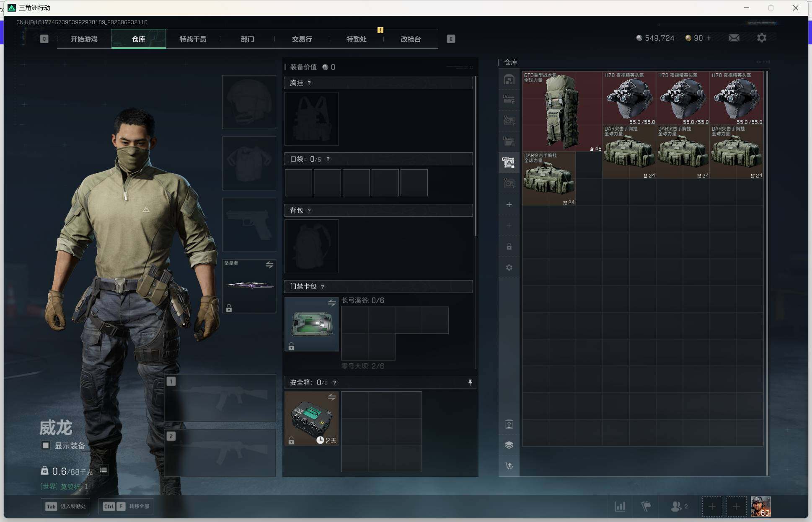
Task: Click the 零号大坝: 2/6 label
Action: (x=363, y=366)
